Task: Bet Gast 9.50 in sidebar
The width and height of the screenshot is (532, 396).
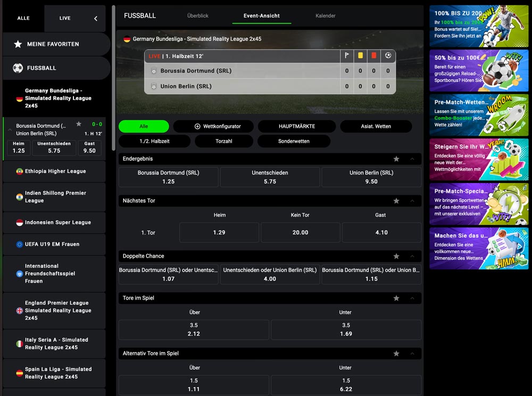Action: [x=89, y=147]
